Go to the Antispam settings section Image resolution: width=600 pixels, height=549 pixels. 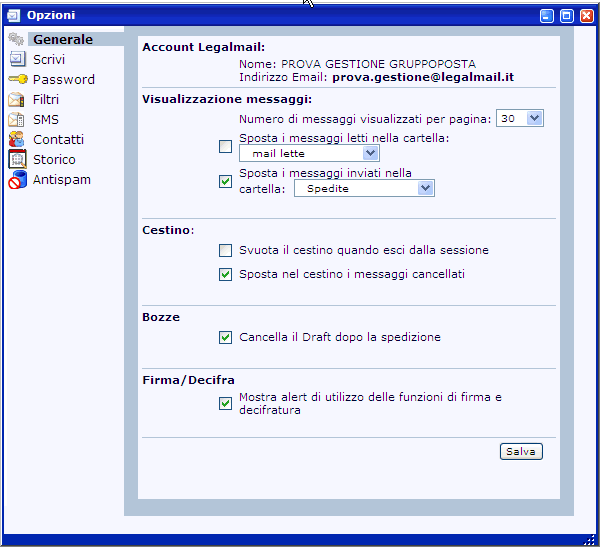(62, 180)
